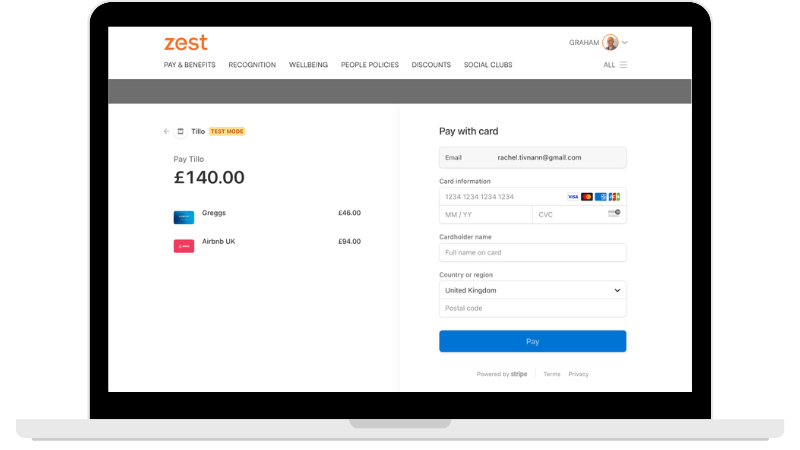This screenshot has width=800, height=450.
Task: Open the Terms link
Action: click(x=552, y=374)
